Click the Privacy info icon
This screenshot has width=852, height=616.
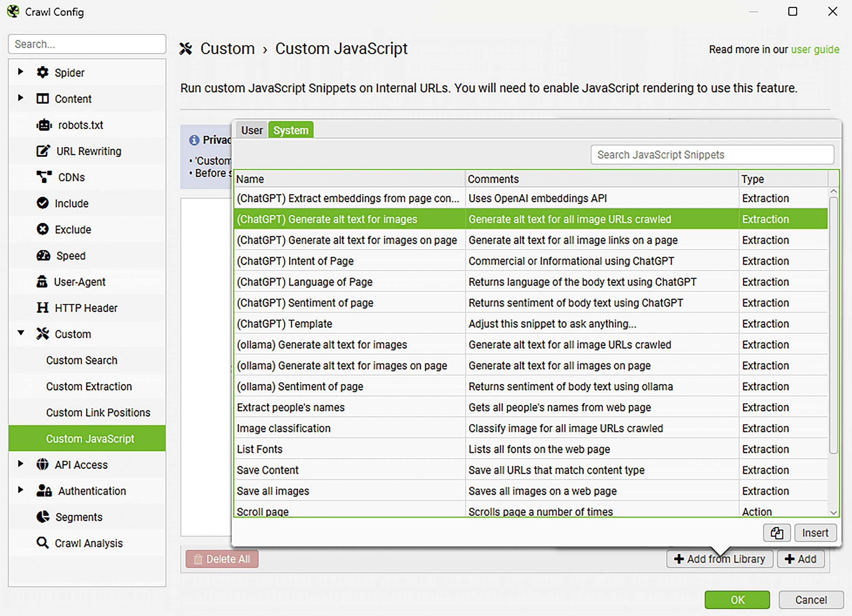pyautogui.click(x=194, y=140)
